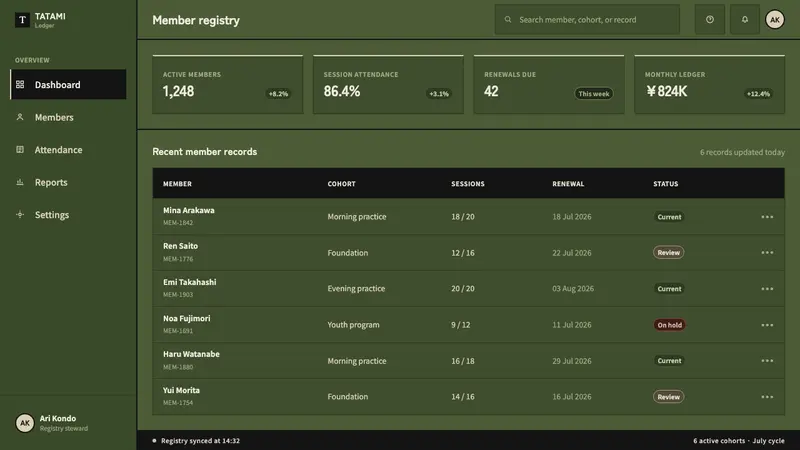Viewport: 800px width, 450px height.
Task: Click the Recent member records heading
Action: [205, 152]
